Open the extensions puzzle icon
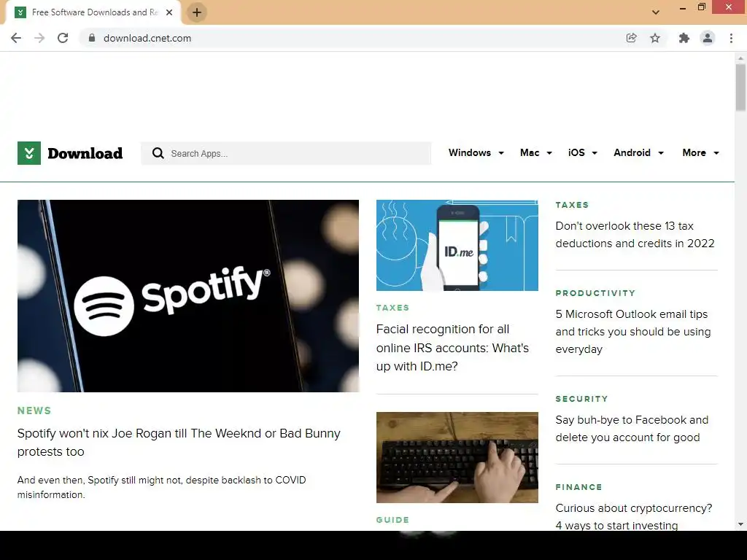 684,38
